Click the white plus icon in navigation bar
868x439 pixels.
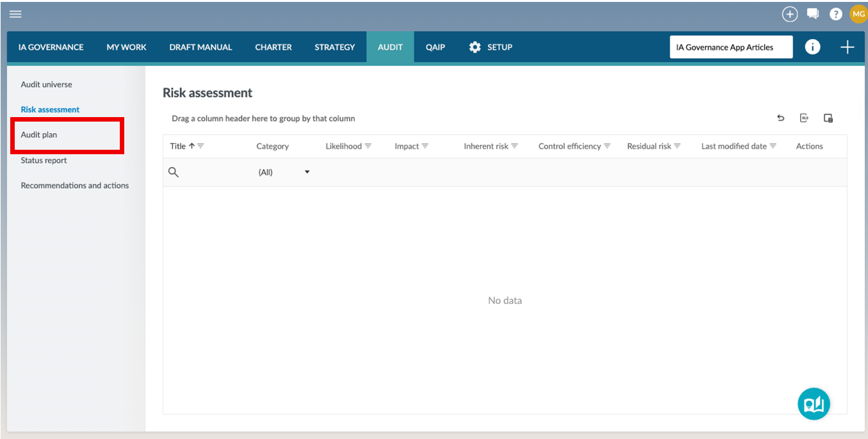coord(848,47)
